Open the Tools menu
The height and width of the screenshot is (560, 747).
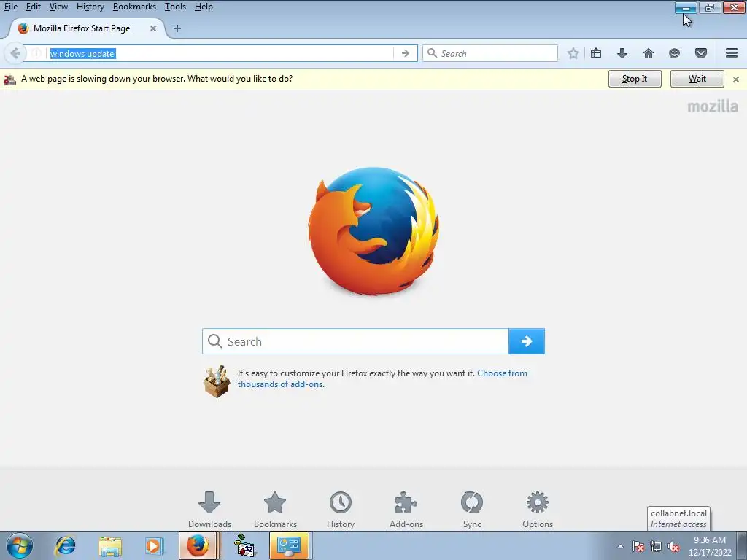coord(175,7)
